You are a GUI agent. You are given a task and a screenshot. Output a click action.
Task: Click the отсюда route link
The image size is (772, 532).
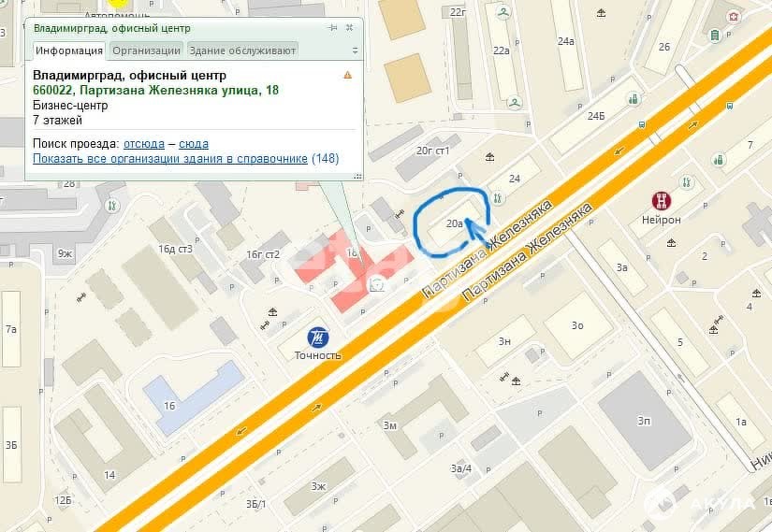pyautogui.click(x=144, y=144)
